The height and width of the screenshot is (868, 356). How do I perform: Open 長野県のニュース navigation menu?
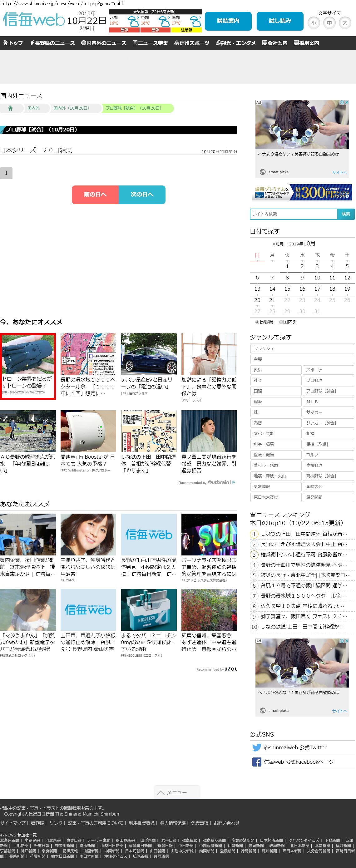(52, 43)
